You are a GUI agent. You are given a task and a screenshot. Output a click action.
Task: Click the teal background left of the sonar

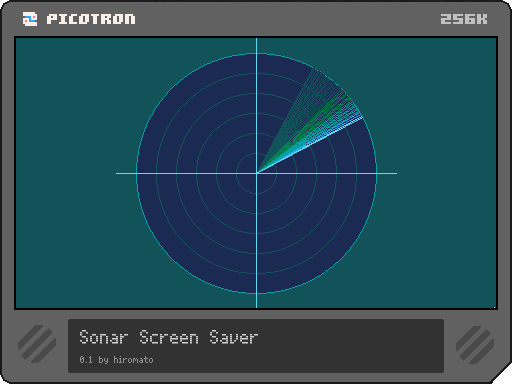(73, 173)
